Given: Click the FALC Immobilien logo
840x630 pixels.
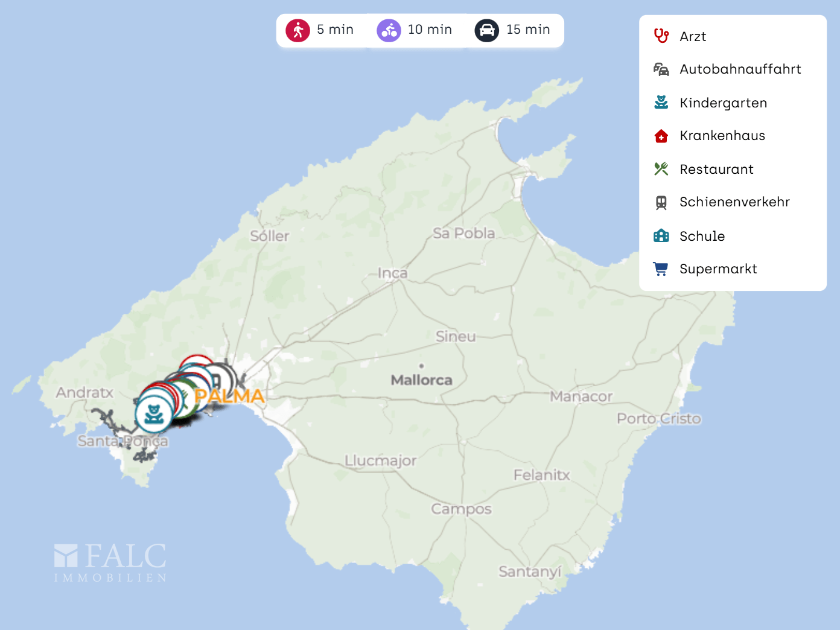Looking at the screenshot, I should point(110,562).
